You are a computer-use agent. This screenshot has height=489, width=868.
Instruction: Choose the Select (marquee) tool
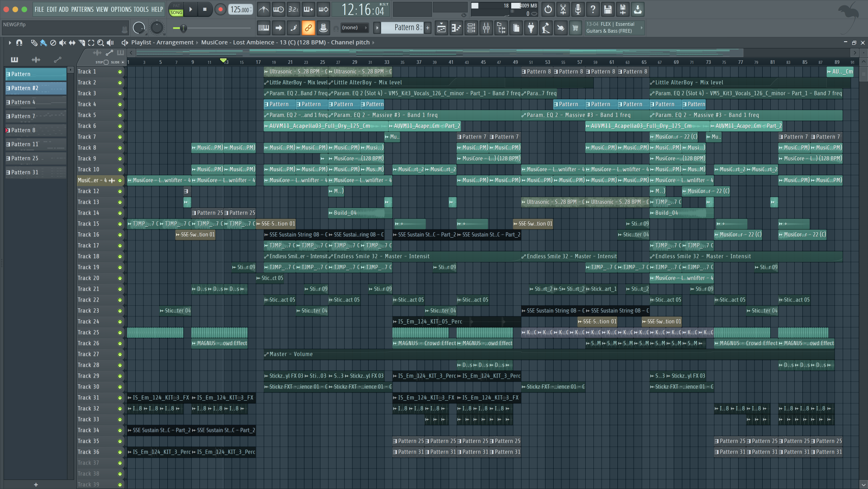click(x=91, y=43)
